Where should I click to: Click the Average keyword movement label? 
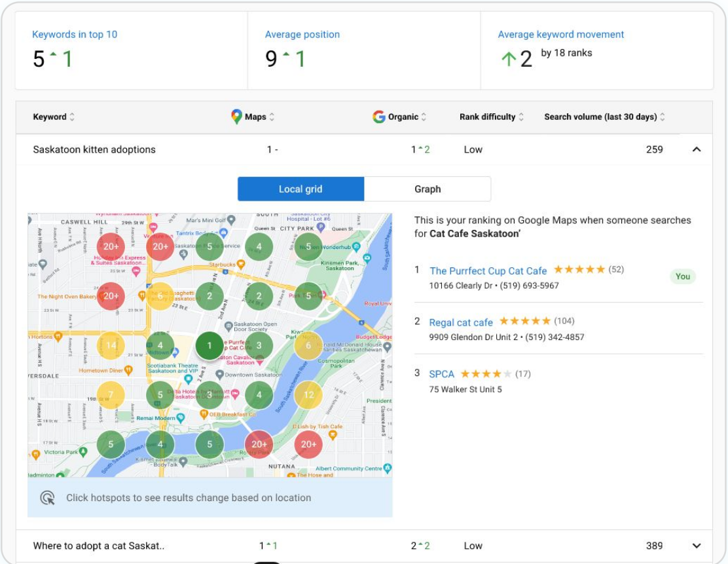click(x=561, y=34)
